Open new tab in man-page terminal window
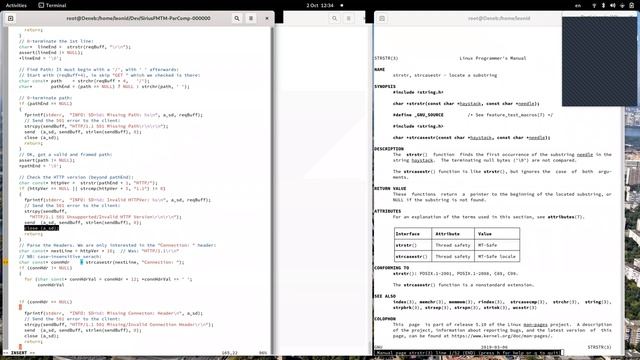The image size is (640, 360). [382, 18]
